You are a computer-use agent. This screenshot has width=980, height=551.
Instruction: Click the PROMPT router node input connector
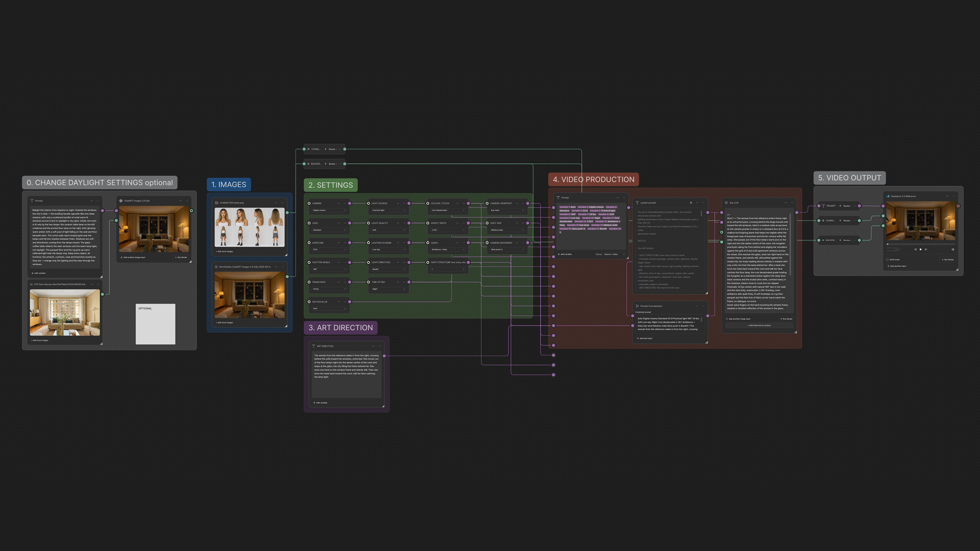click(819, 206)
